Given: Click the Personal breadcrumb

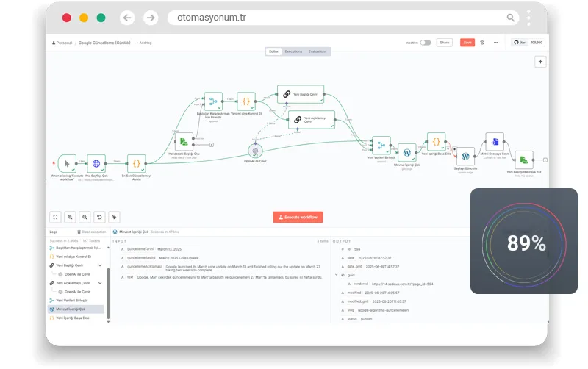Looking at the screenshot, I should [62, 43].
